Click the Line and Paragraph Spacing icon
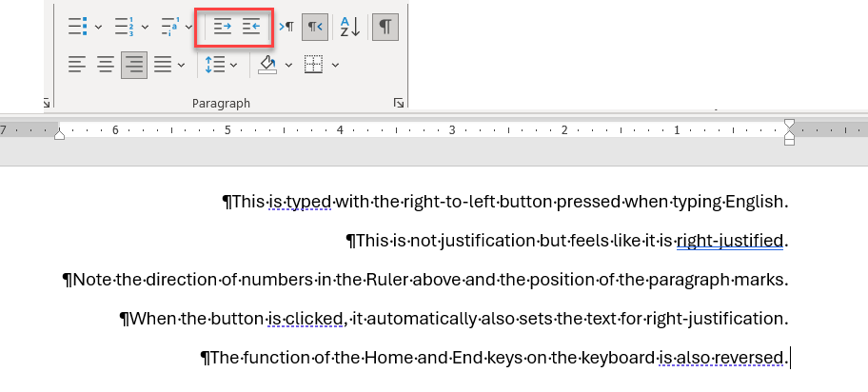Viewport: 868px width, 392px height. click(215, 65)
